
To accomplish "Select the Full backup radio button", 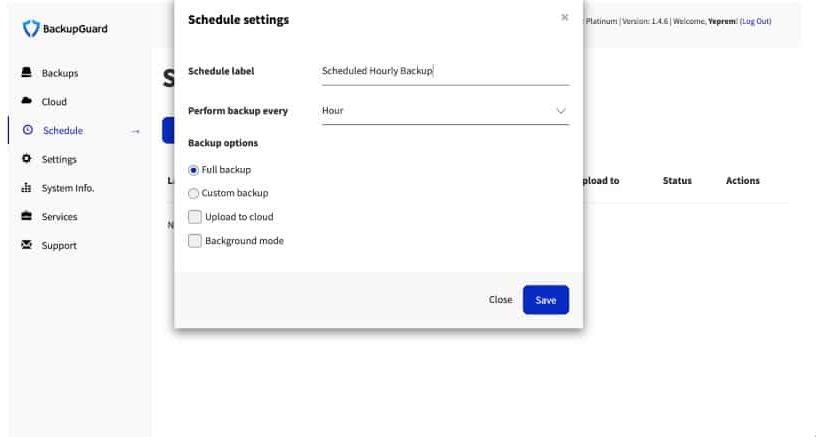I will click(193, 170).
